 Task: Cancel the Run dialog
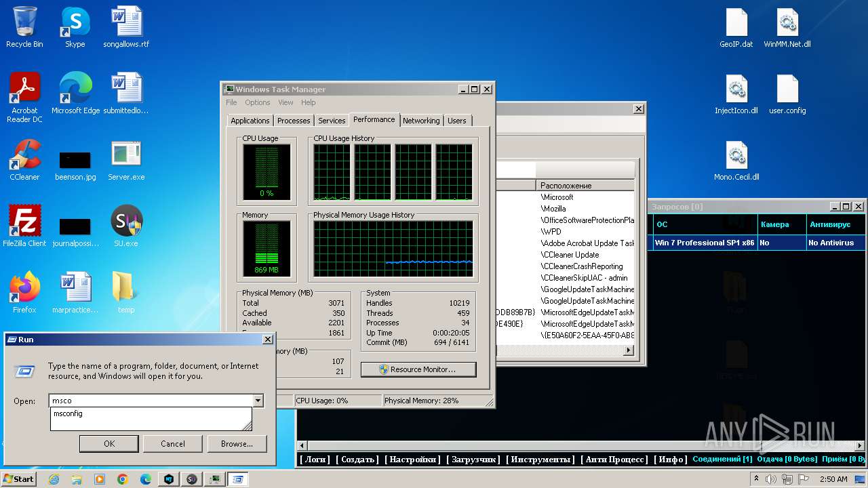pos(173,444)
